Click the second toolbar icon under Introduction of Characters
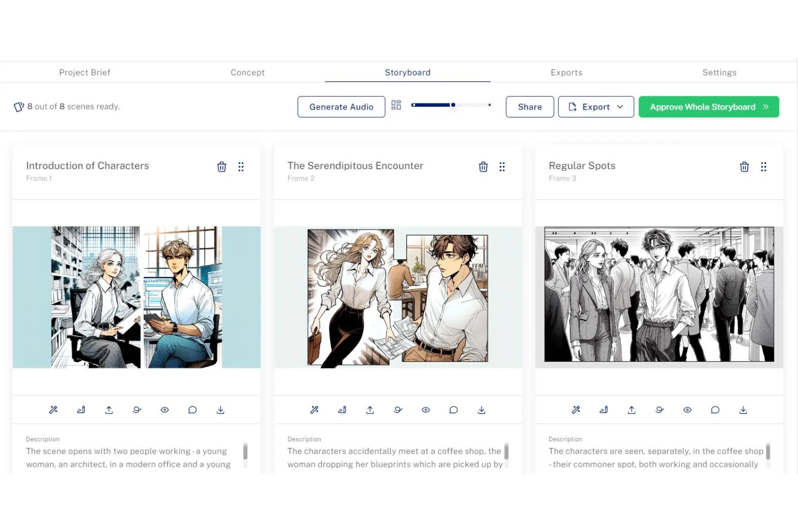This screenshot has width=798, height=532. (x=81, y=410)
